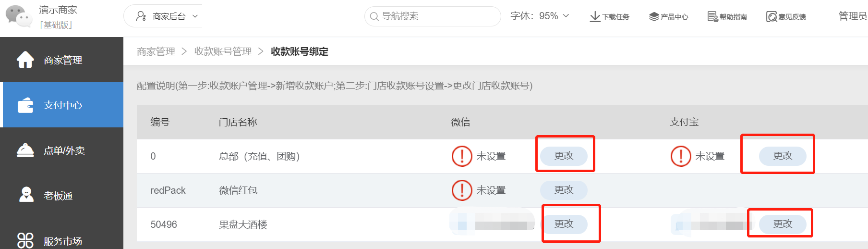Image resolution: width=868 pixels, height=249 pixels.
Task: Click 更改 for 果盘大酒楼 Alipay account
Action: [782, 224]
